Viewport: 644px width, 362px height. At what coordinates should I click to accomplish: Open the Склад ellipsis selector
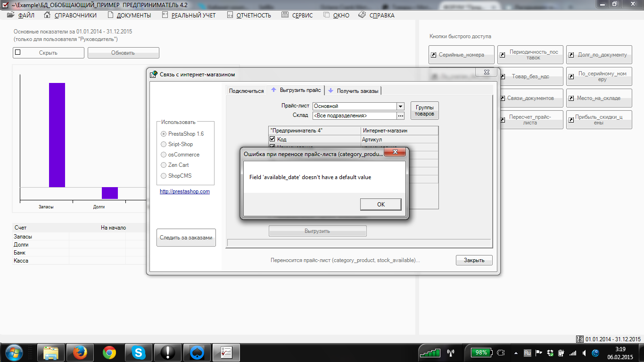point(400,115)
